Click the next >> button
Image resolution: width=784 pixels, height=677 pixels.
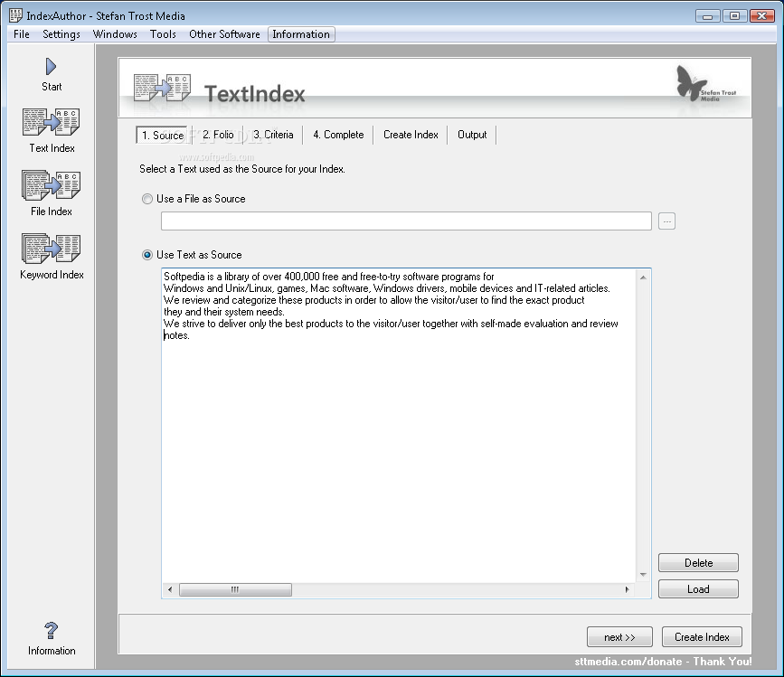pyautogui.click(x=619, y=637)
